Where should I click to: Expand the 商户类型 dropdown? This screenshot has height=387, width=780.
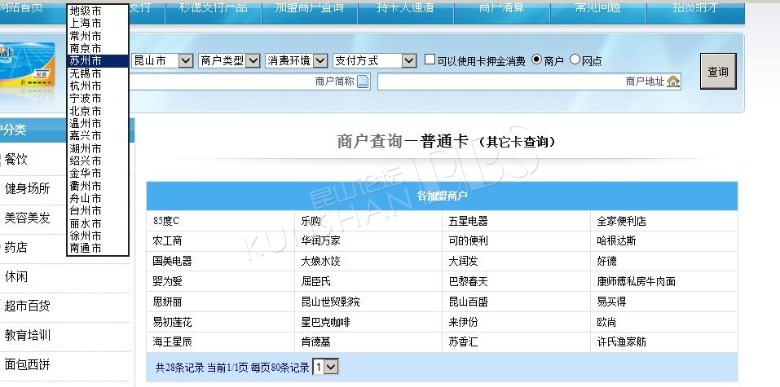click(229, 61)
